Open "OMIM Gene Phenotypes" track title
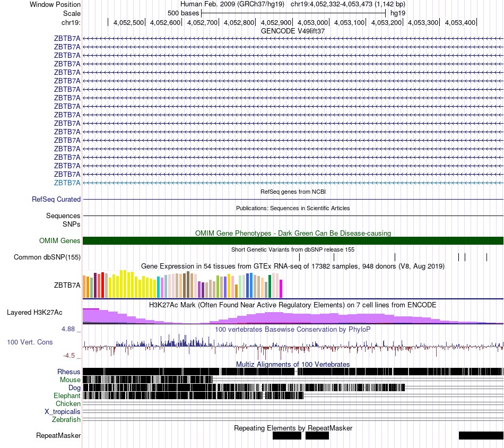Screen dimensions: 504x448 293,233
